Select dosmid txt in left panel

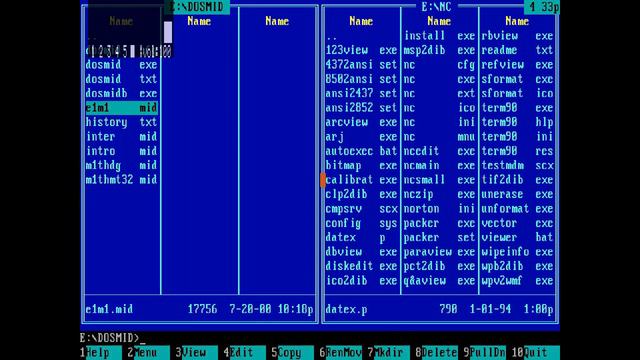122,79
